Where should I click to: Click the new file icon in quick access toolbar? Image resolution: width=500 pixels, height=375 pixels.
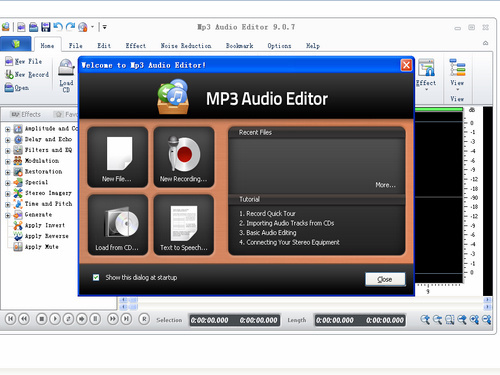[x=21, y=27]
